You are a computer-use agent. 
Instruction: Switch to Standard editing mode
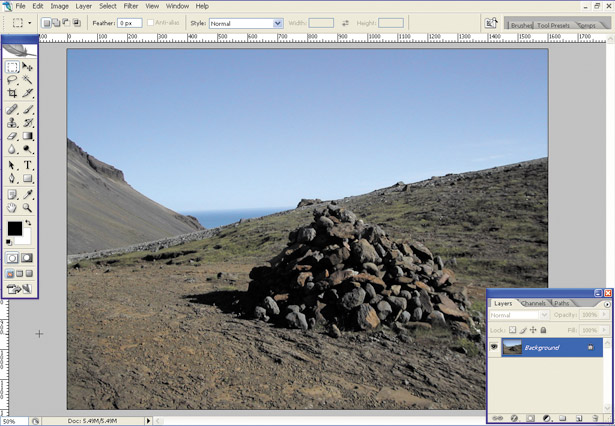[x=12, y=258]
